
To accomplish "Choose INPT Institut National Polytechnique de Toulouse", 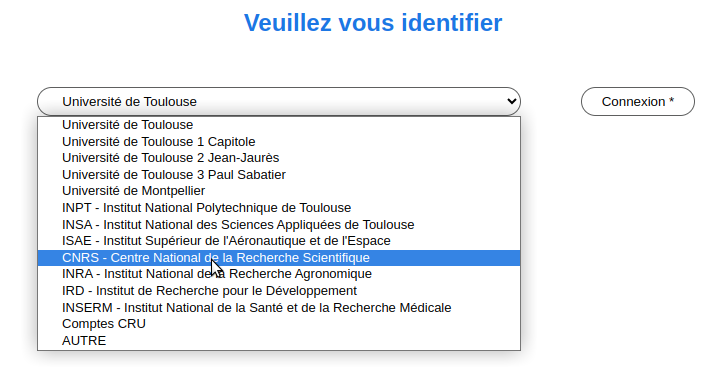I will coord(279,208).
